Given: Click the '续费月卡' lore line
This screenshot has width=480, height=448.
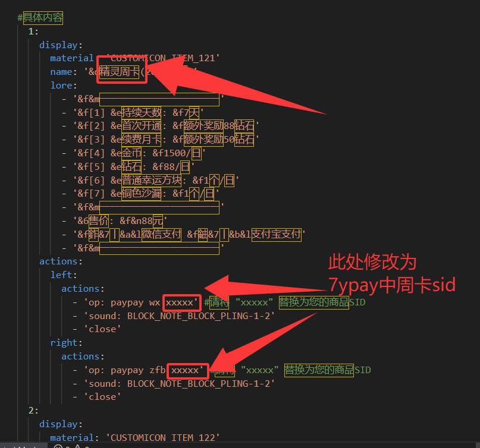Looking at the screenshot, I should pos(142,140).
